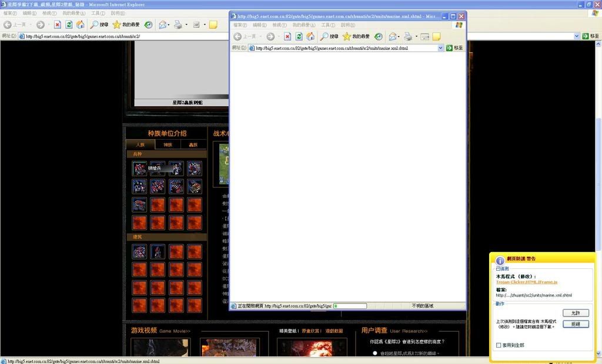The width and height of the screenshot is (602, 364).
Task: Click the Game Movie>> link
Action: [x=175, y=331]
